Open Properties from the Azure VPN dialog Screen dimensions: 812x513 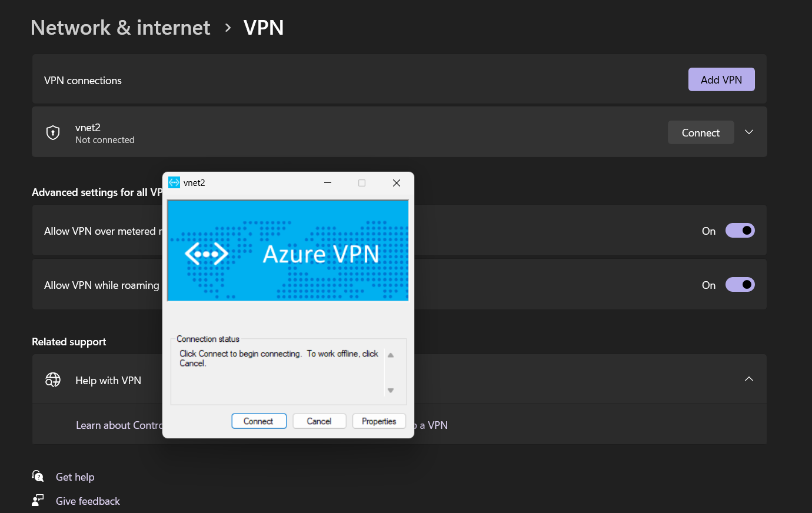(x=379, y=421)
